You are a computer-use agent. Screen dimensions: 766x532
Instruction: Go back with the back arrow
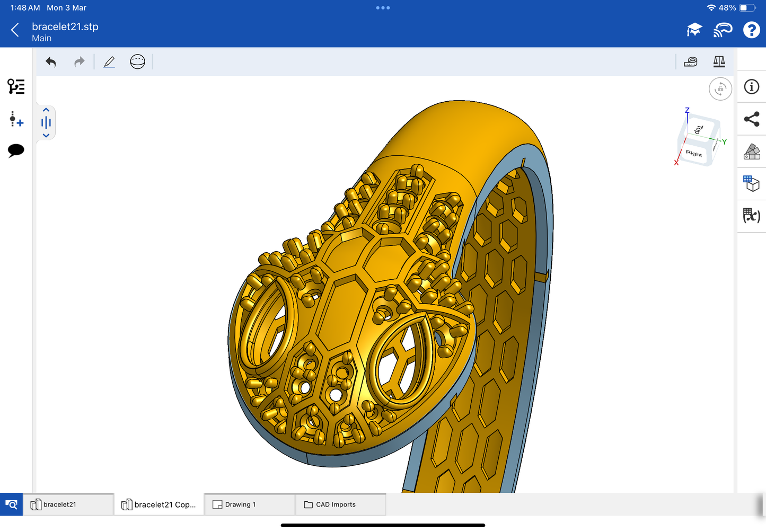tap(15, 30)
